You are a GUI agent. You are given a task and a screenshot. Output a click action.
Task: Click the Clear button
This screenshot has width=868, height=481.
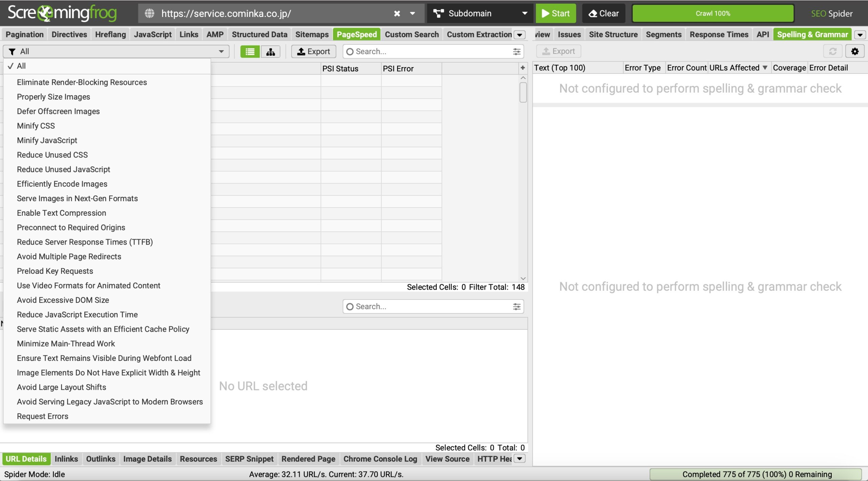pyautogui.click(x=603, y=13)
